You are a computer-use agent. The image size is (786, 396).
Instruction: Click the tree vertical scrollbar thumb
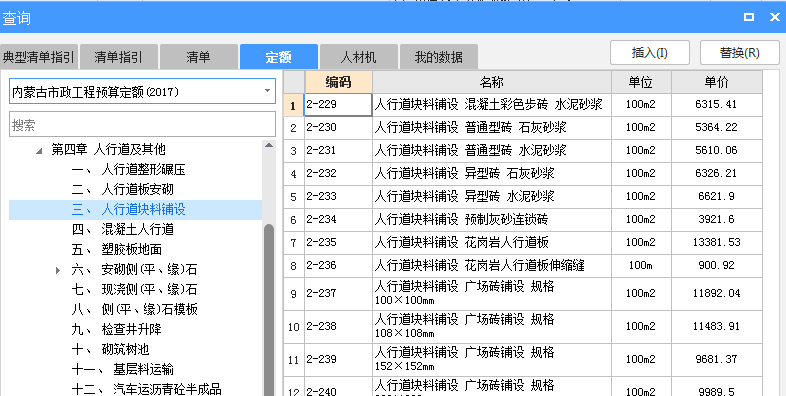pyautogui.click(x=269, y=310)
